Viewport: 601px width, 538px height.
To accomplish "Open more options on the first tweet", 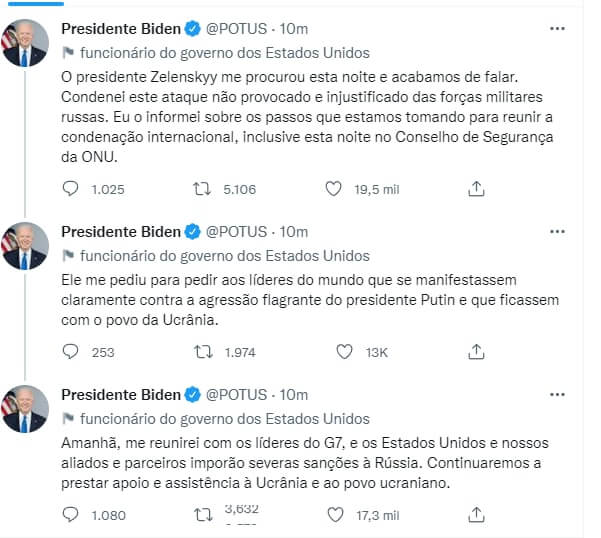I will coord(558,29).
